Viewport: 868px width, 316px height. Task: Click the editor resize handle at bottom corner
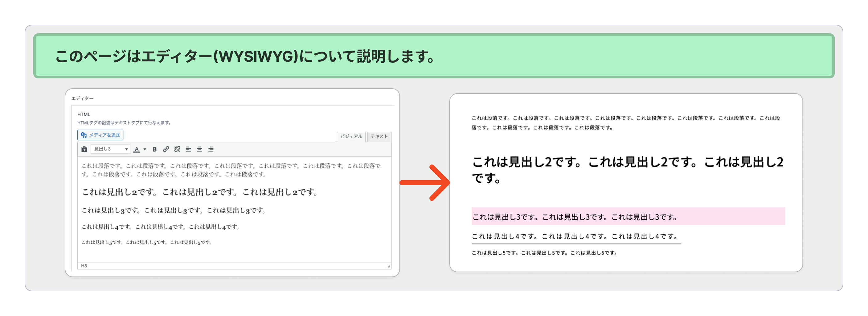click(x=388, y=266)
